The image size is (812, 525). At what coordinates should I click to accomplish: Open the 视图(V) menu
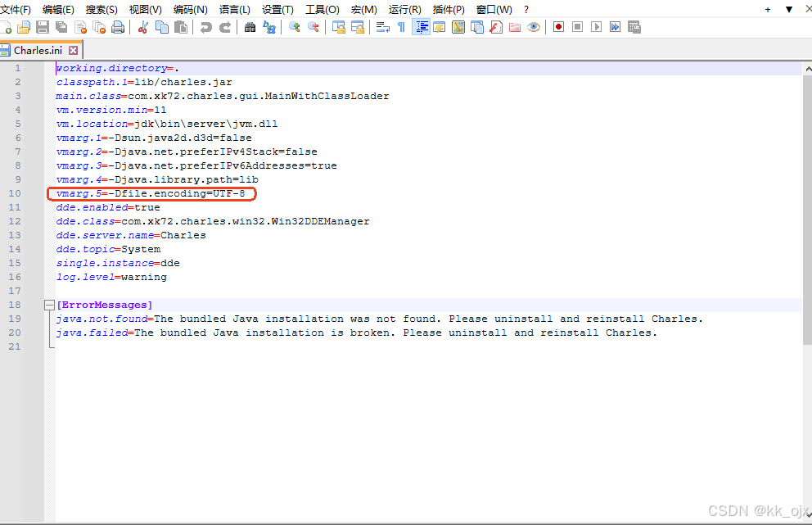point(145,9)
